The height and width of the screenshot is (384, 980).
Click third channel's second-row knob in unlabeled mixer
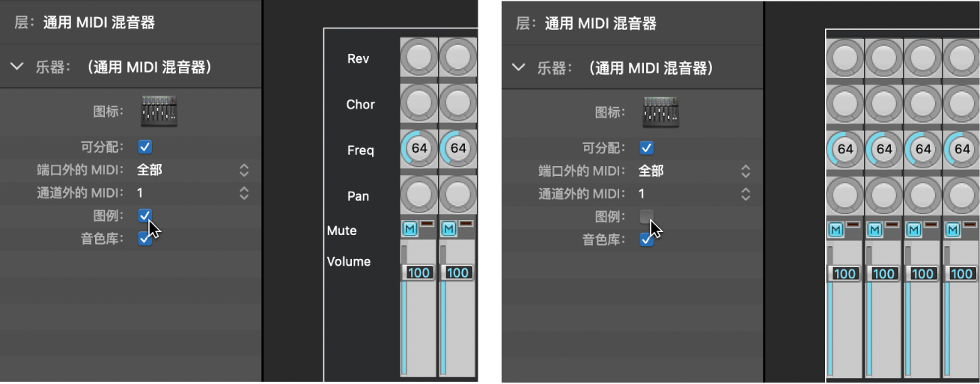tap(924, 103)
